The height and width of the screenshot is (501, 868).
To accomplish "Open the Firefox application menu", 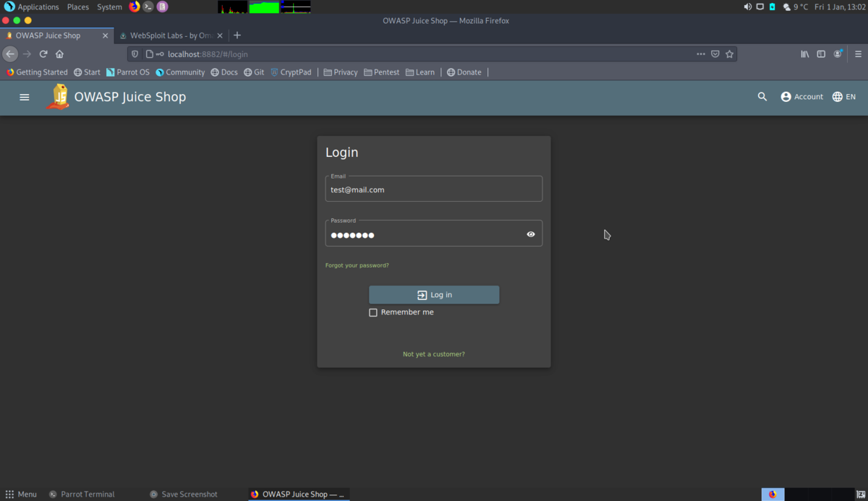I will 859,54.
